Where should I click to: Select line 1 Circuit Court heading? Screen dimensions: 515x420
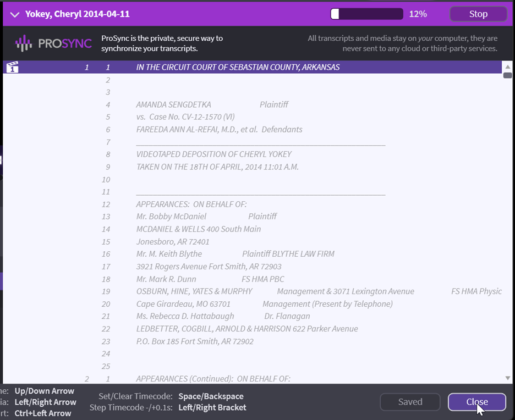[238, 68]
